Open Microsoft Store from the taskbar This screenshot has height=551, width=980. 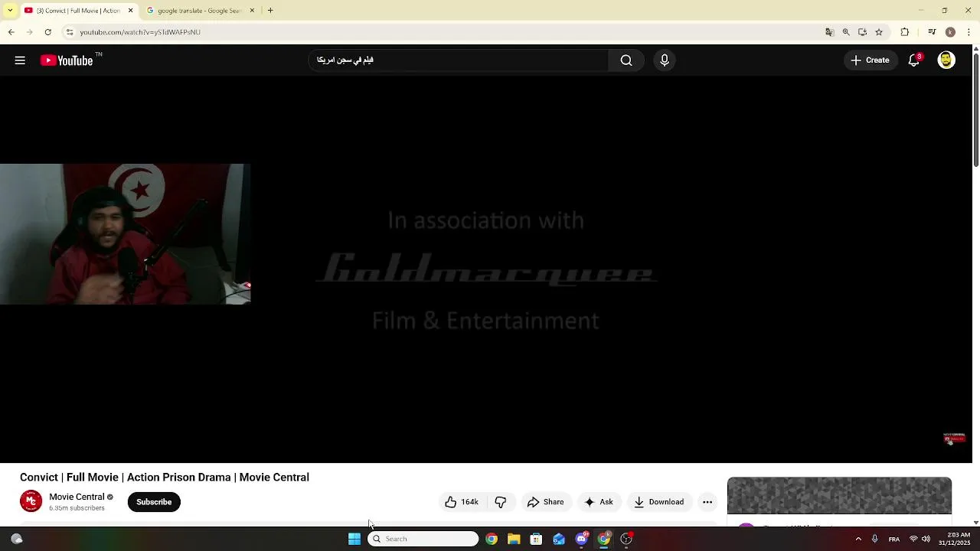(536, 539)
